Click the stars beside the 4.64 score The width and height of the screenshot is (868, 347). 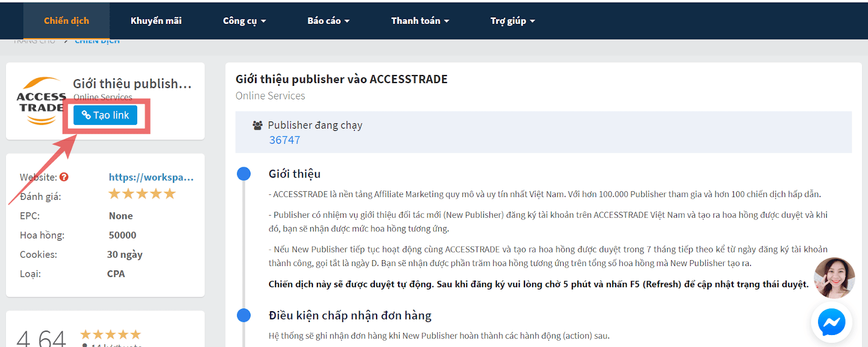[111, 335]
